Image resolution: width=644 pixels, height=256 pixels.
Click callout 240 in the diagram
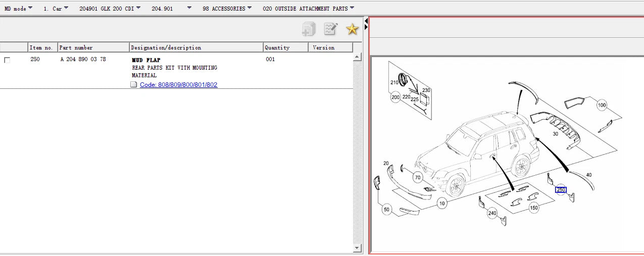tap(492, 214)
